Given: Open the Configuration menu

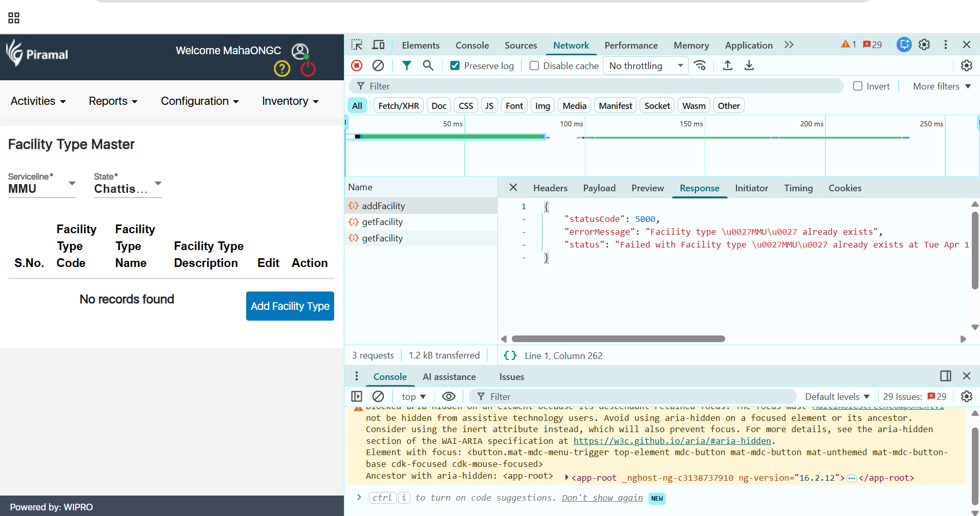Looking at the screenshot, I should tap(200, 101).
